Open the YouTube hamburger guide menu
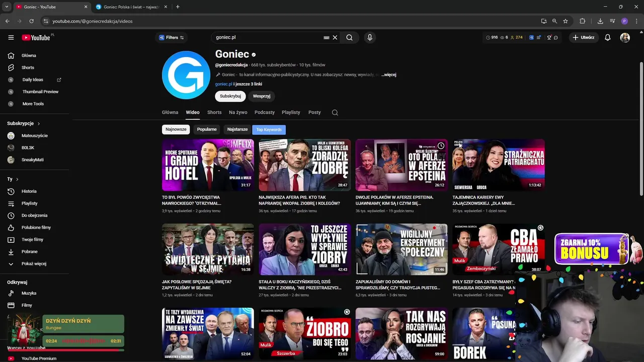 tap(11, 37)
